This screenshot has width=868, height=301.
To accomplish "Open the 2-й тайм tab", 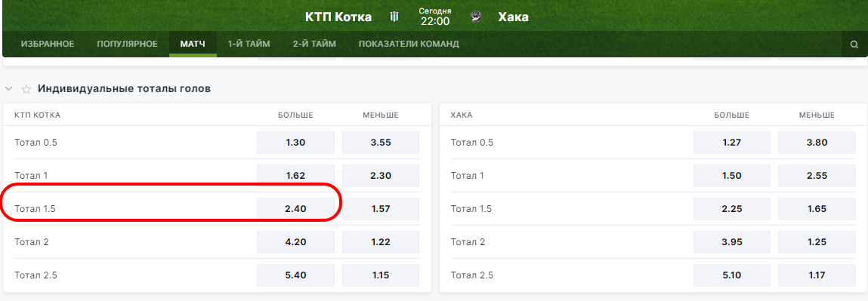I will click(314, 45).
